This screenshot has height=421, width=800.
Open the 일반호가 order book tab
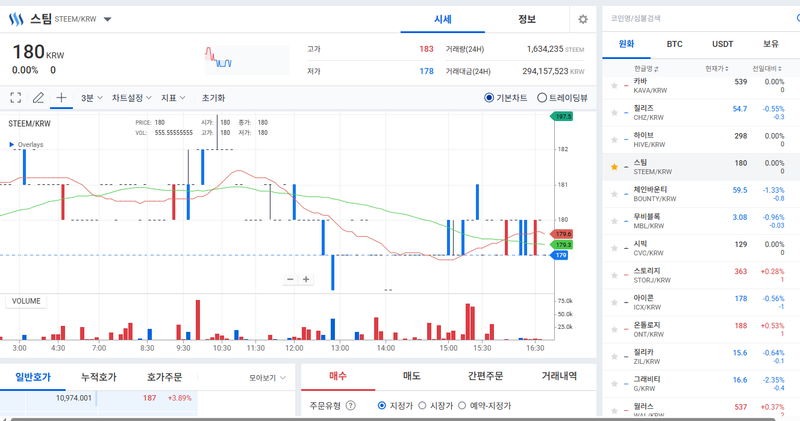coord(33,377)
